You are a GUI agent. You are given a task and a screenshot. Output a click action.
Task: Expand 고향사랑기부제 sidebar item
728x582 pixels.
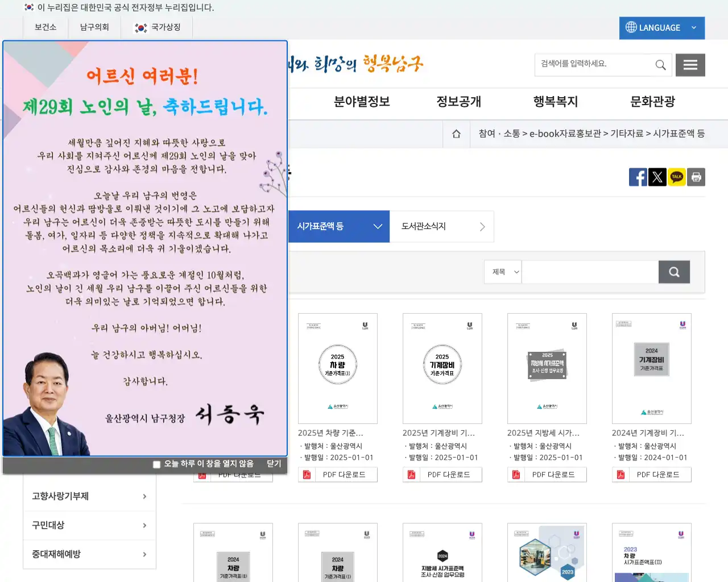89,496
